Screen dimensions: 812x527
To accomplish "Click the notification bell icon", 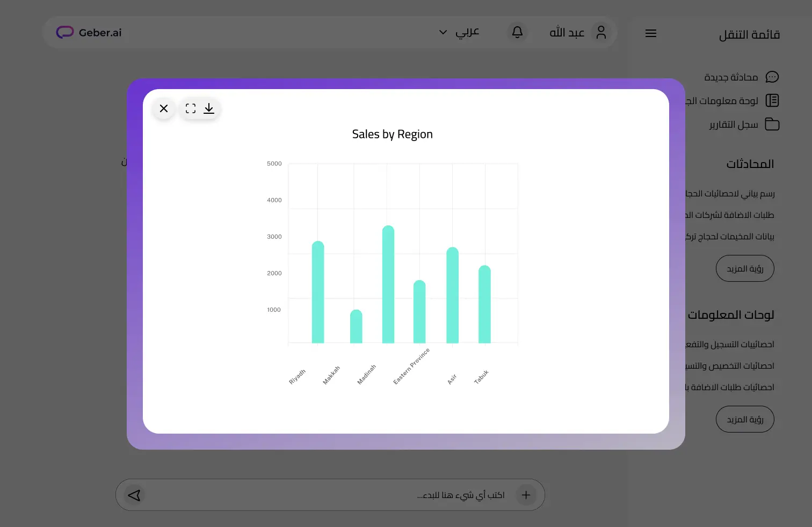I will click(517, 32).
